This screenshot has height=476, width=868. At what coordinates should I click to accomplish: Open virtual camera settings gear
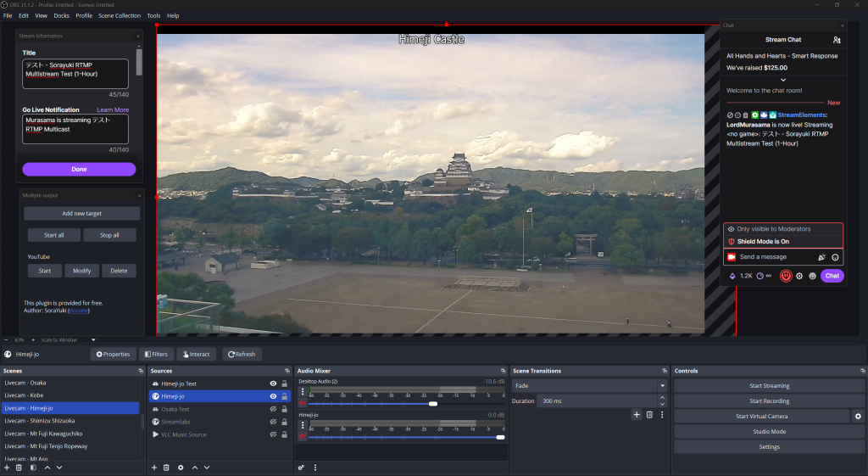click(858, 417)
